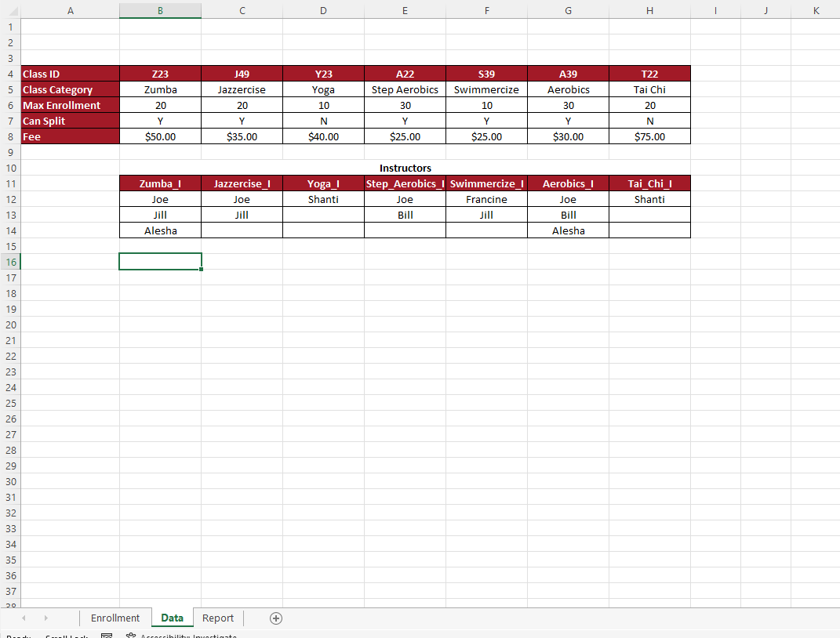
Task: Switch to the Enrollment sheet tab
Action: tap(115, 618)
